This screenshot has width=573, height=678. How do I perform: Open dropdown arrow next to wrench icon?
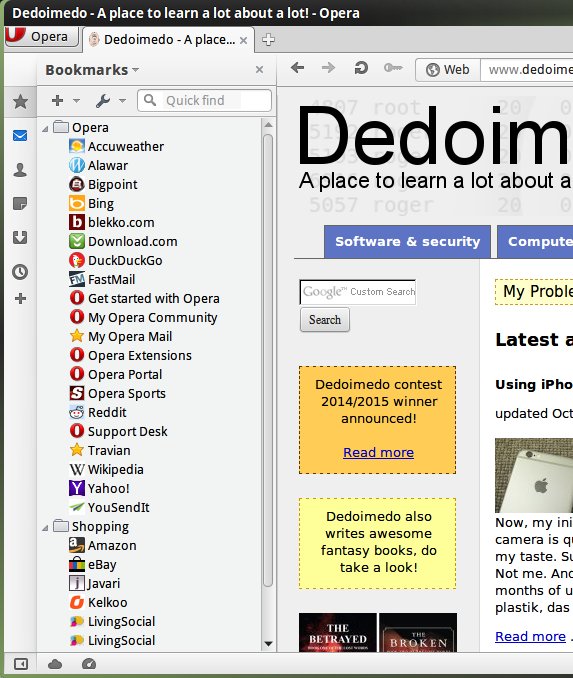coord(122,101)
